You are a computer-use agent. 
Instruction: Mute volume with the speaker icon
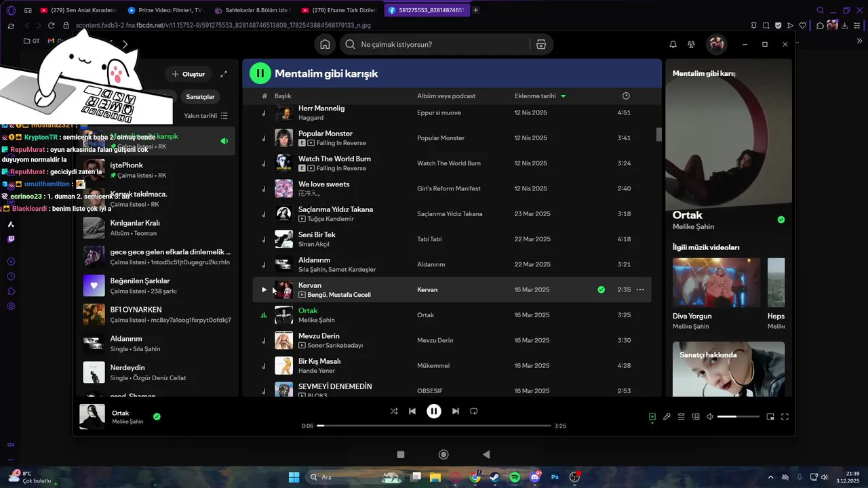pyautogui.click(x=710, y=417)
